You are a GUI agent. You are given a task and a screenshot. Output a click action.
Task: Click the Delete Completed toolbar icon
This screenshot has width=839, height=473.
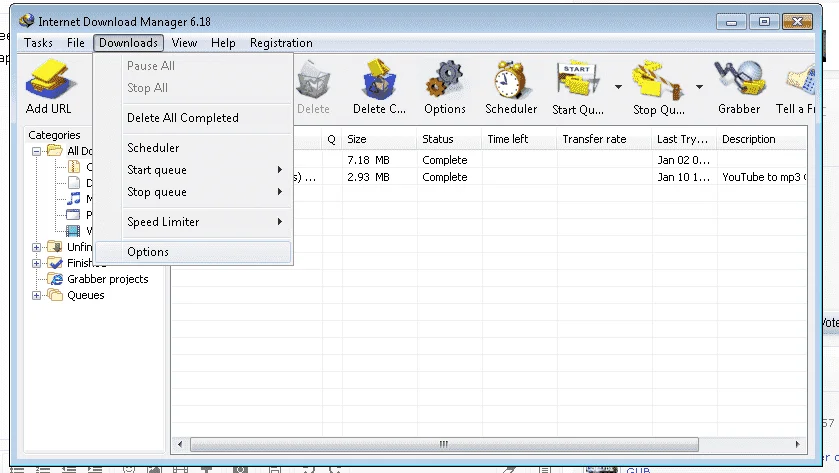[379, 80]
